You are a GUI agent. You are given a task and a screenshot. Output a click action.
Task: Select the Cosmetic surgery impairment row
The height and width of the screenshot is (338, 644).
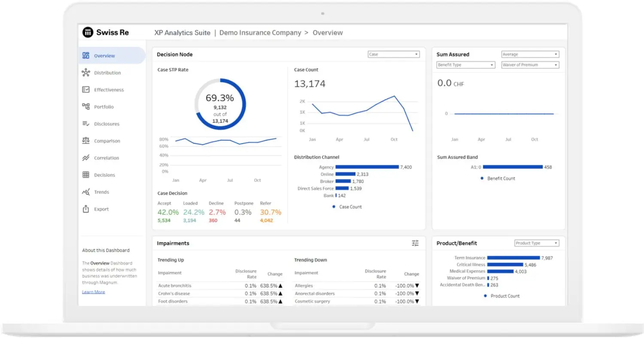point(357,302)
